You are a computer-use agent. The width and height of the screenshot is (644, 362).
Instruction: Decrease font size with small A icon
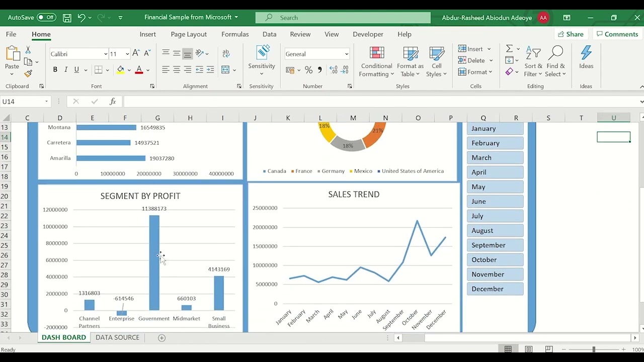[x=147, y=54]
